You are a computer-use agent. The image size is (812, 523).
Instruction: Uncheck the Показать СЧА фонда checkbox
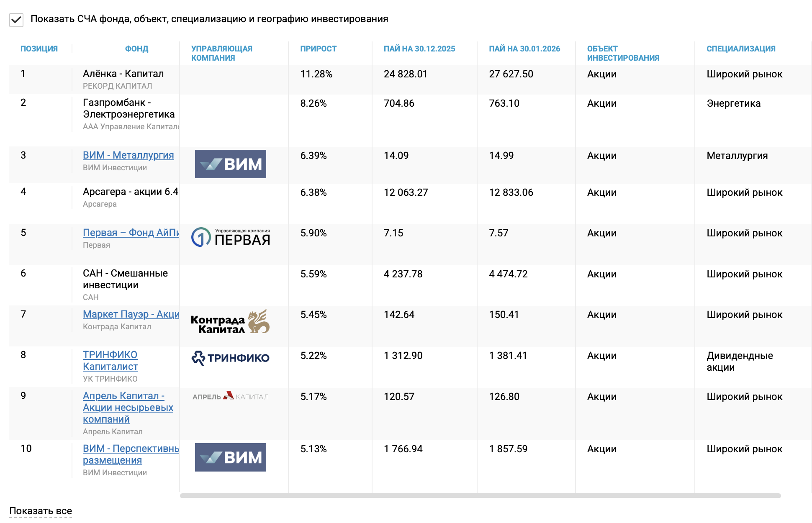tap(16, 20)
